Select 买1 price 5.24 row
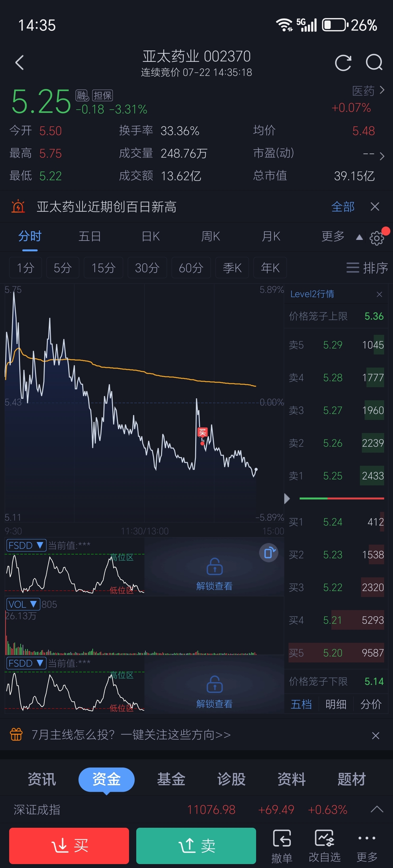The image size is (393, 868). coord(336,522)
